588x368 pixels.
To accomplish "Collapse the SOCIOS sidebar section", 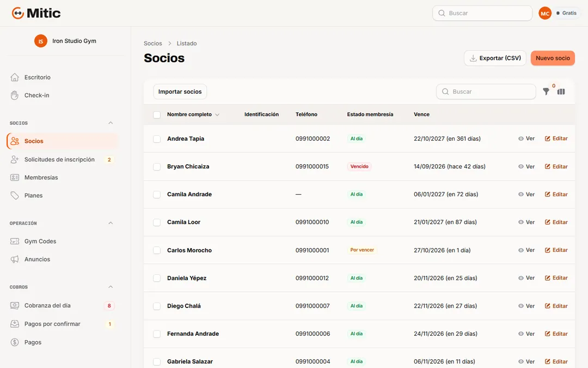I will click(x=111, y=123).
